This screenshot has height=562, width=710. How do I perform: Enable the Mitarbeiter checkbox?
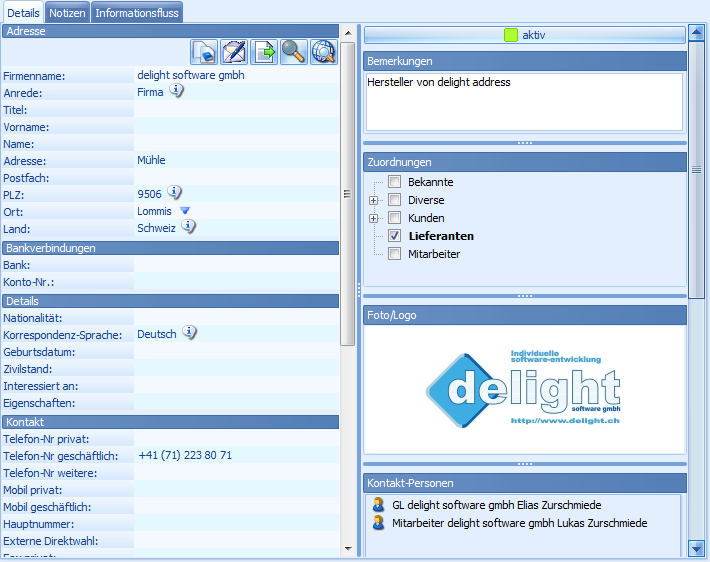click(x=395, y=254)
